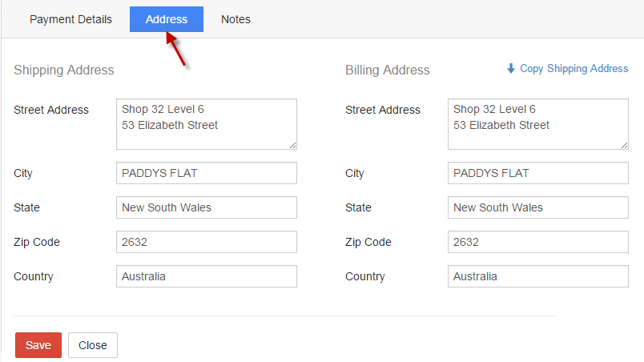Click the blue down-arrow copy icon
644x362 pixels.
click(x=511, y=69)
